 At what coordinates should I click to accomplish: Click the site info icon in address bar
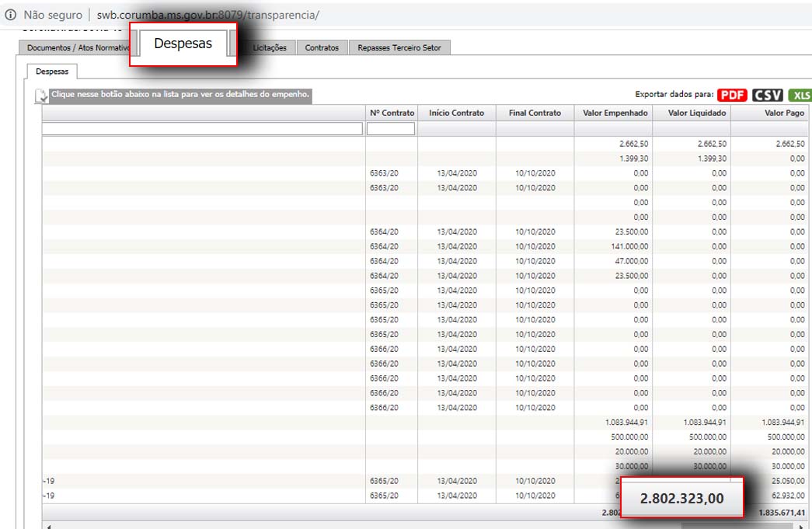[10, 15]
